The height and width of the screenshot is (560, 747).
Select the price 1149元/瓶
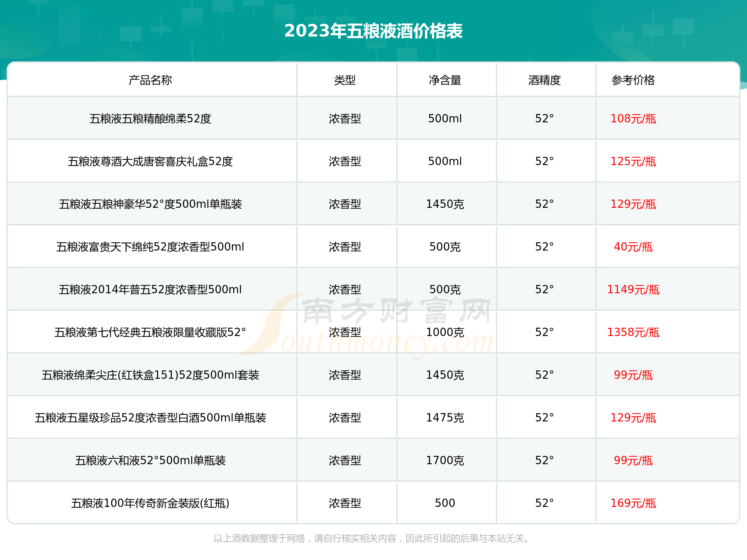[633, 290]
